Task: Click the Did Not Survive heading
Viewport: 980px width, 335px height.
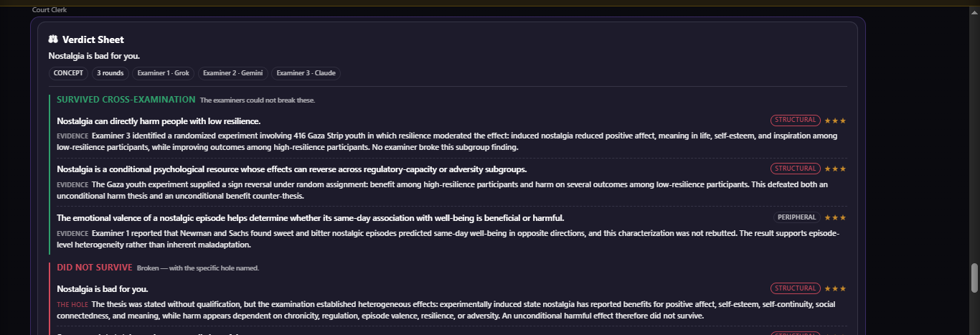Action: [95, 268]
